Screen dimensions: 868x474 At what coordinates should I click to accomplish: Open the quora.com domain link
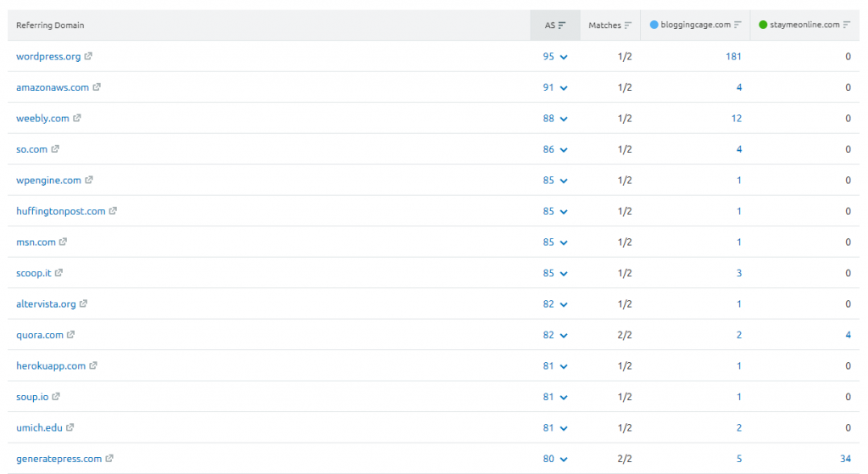pos(40,335)
